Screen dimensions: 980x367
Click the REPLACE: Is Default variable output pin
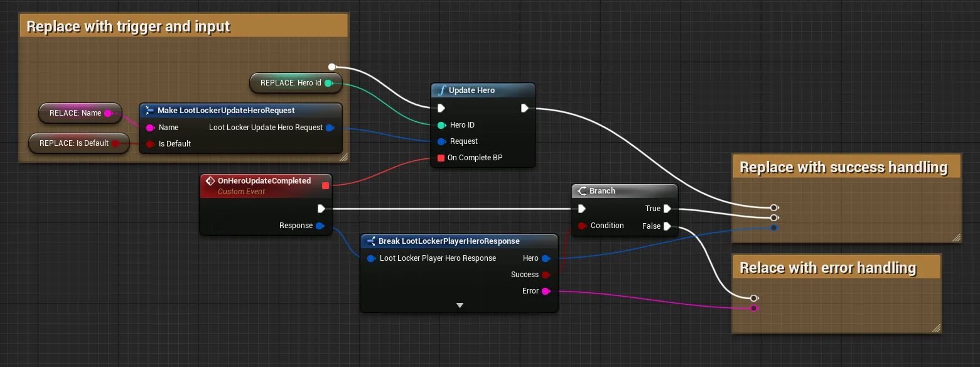pos(116,143)
